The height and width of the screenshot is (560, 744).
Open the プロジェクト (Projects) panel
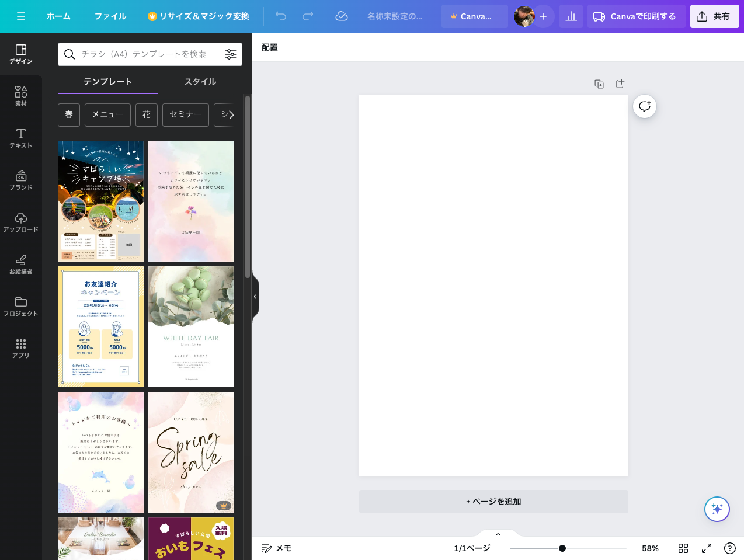(x=20, y=306)
